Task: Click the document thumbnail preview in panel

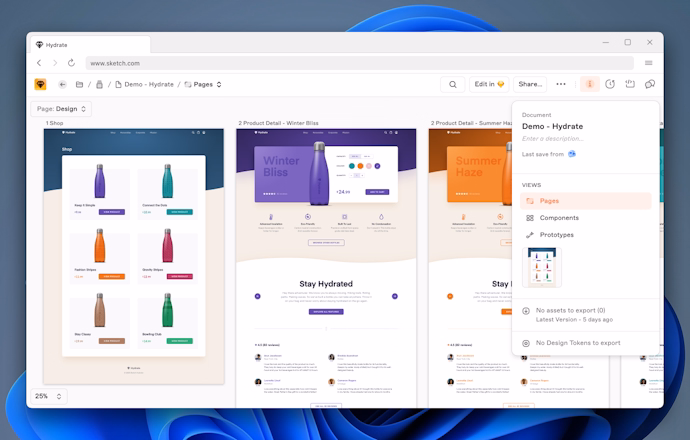Action: (x=542, y=267)
